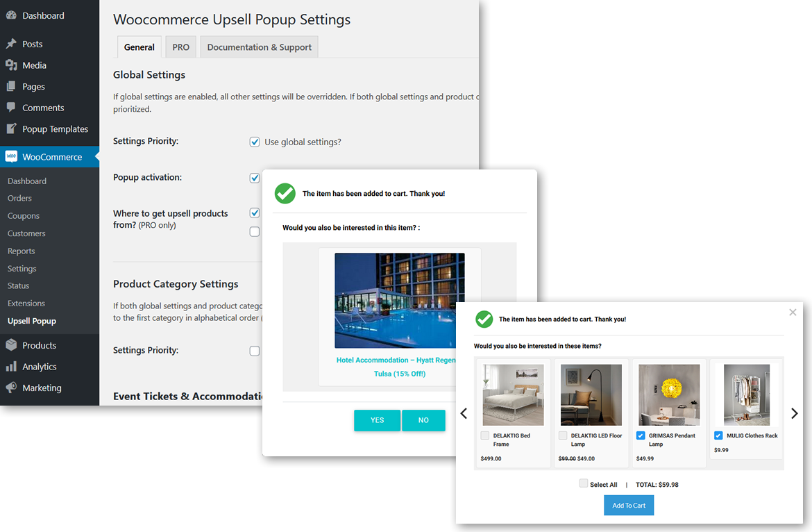The image size is (812, 532).
Task: Open WooCommerce Dashboard submenu item
Action: tap(27, 181)
